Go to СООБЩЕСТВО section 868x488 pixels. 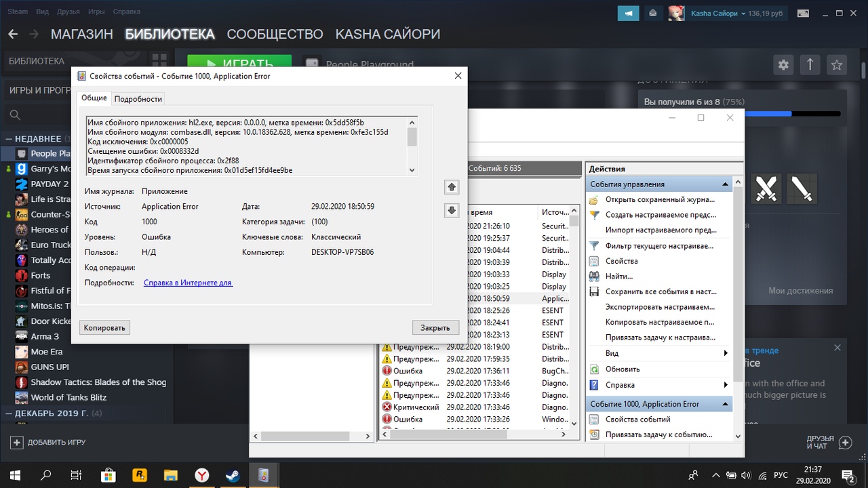pyautogui.click(x=275, y=34)
